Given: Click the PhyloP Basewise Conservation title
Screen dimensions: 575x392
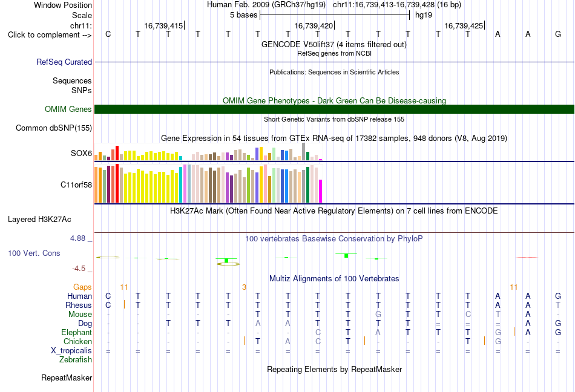Looking at the screenshot, I should [x=334, y=238].
